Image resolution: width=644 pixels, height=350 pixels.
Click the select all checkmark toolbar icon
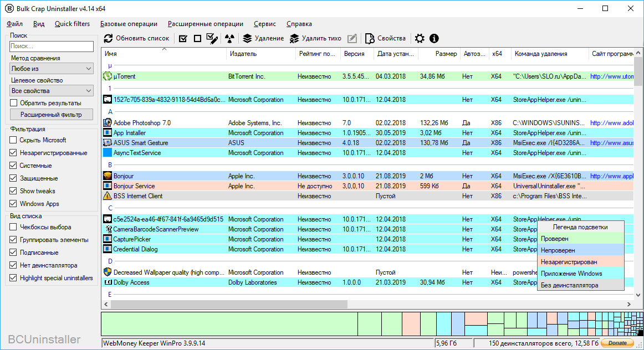pyautogui.click(x=183, y=39)
